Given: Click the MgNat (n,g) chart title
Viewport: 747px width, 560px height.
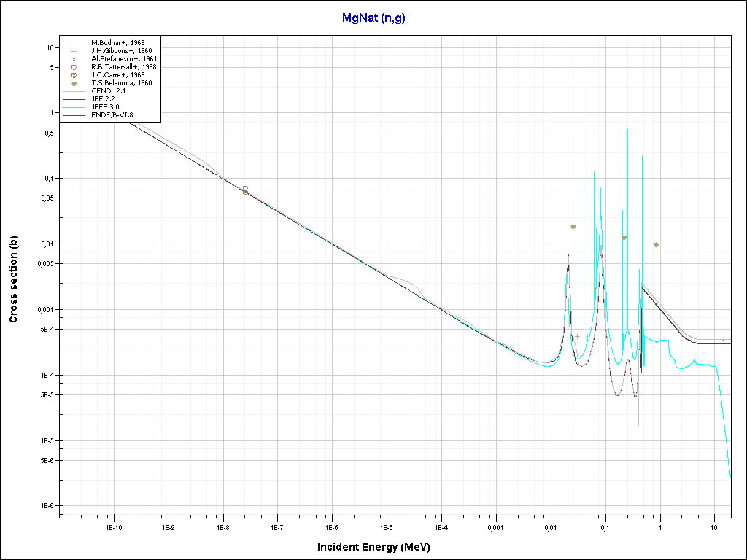Looking at the screenshot, I should point(373,18).
